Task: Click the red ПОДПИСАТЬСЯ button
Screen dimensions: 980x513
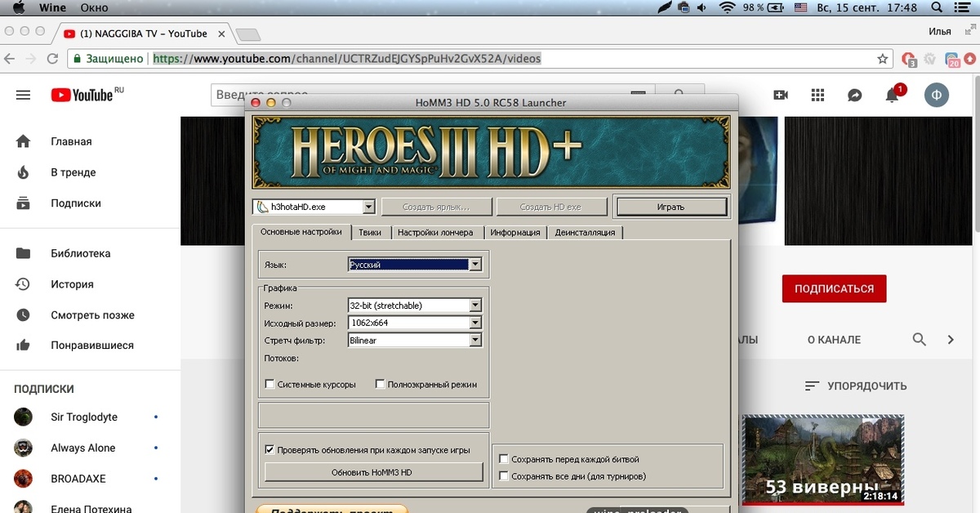Action: coord(834,288)
